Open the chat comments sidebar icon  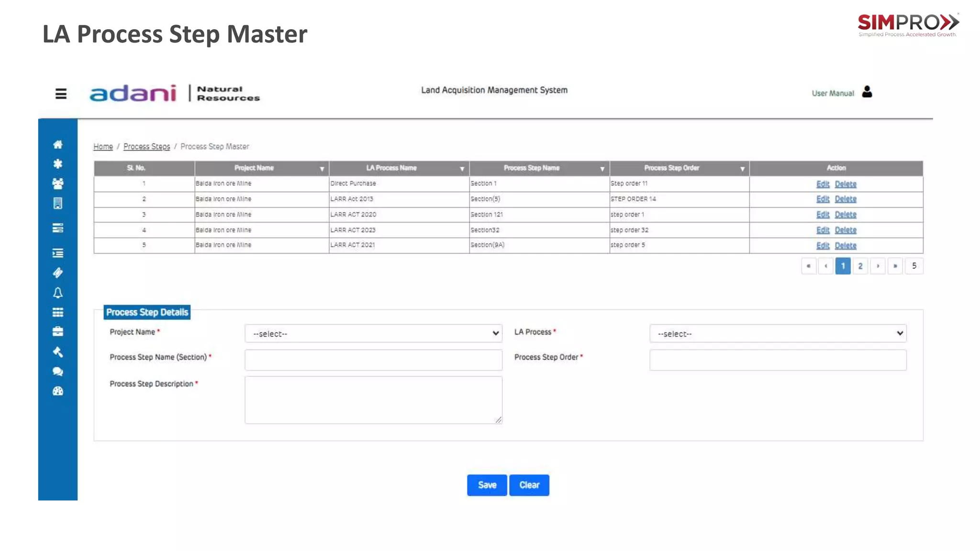(x=58, y=372)
